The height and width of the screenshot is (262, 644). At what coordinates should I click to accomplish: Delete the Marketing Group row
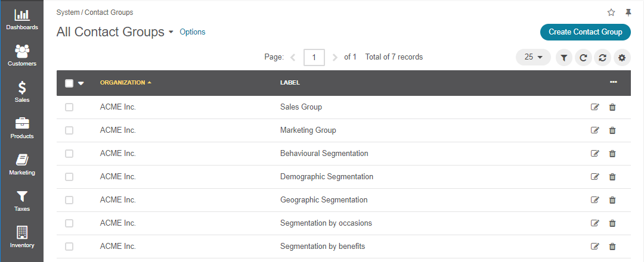click(612, 130)
